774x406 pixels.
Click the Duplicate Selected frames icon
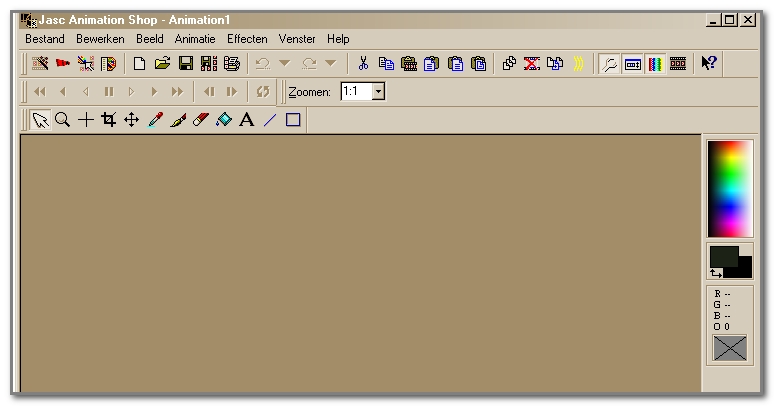tap(509, 63)
